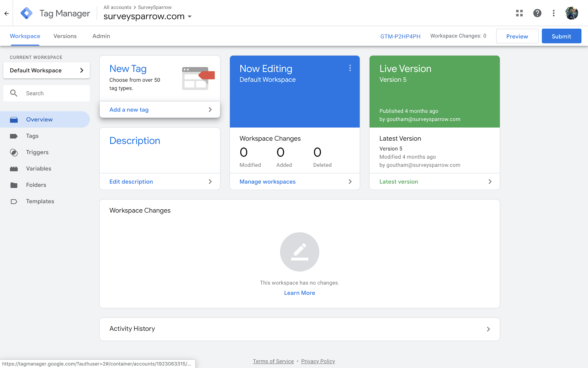Click the search magnifier icon
This screenshot has width=588, height=368.
[14, 93]
